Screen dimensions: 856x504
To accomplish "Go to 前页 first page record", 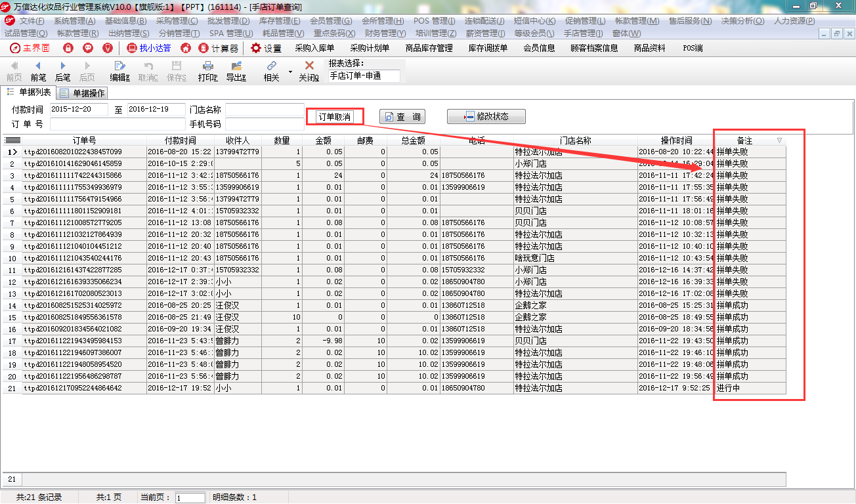I will (x=14, y=72).
